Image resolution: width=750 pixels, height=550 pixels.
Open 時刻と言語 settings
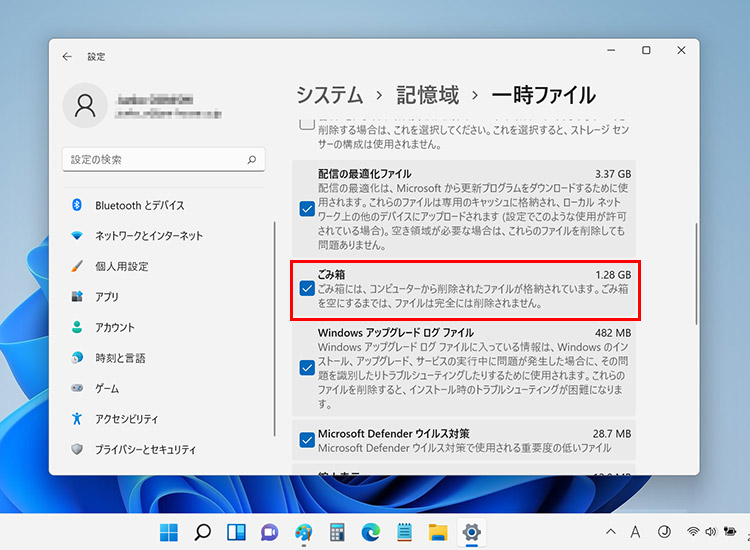coord(120,358)
